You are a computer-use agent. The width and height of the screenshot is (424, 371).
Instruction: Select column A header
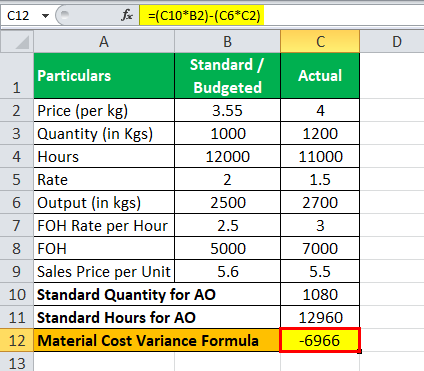[104, 42]
